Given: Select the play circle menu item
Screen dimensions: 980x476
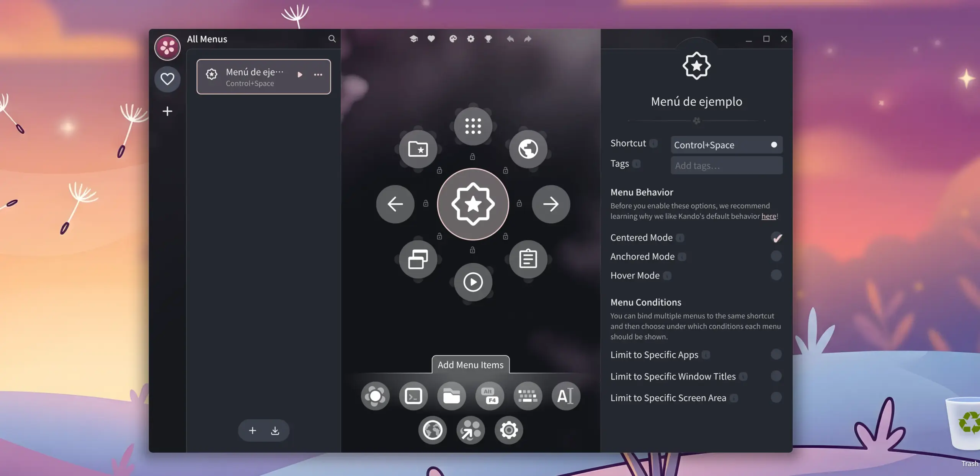Looking at the screenshot, I should pos(473,282).
